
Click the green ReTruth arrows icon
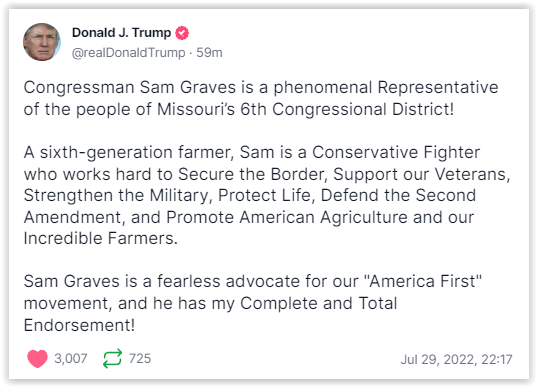(x=112, y=359)
